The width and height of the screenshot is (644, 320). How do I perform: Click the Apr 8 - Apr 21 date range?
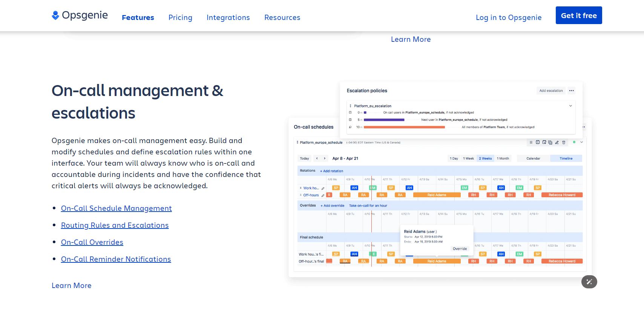(345, 158)
